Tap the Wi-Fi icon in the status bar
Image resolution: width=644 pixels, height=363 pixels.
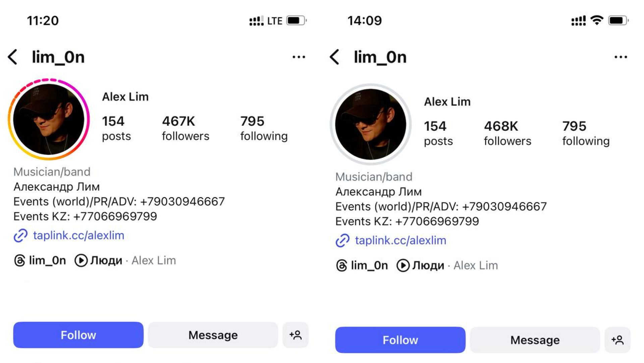pos(597,20)
